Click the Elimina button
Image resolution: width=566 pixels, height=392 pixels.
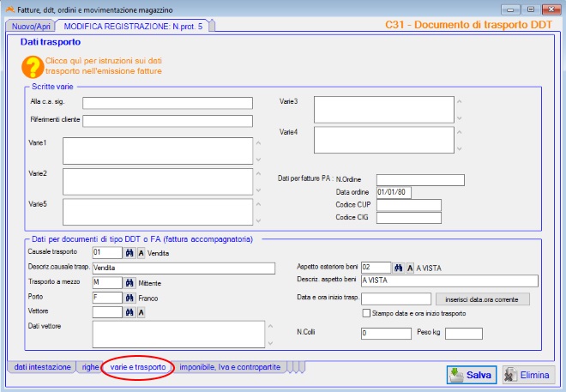click(x=528, y=375)
